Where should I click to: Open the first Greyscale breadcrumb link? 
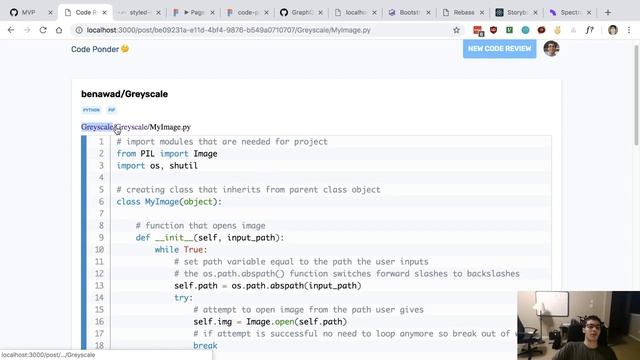[97, 127]
